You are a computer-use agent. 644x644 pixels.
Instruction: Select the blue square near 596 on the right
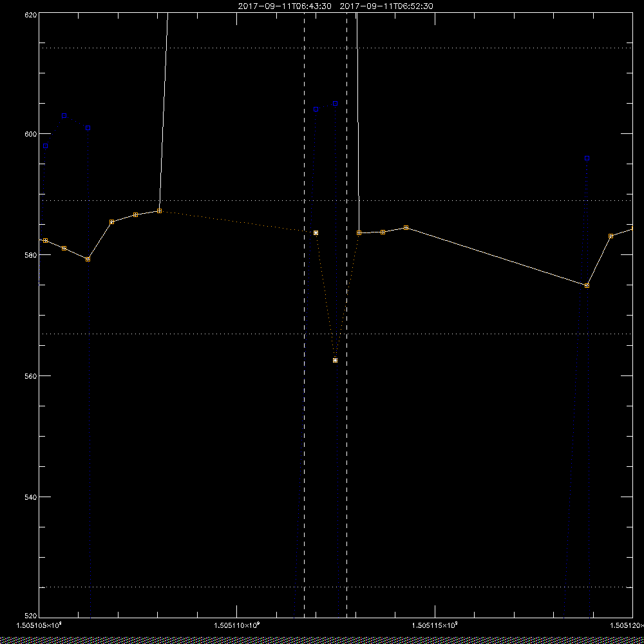(587, 158)
